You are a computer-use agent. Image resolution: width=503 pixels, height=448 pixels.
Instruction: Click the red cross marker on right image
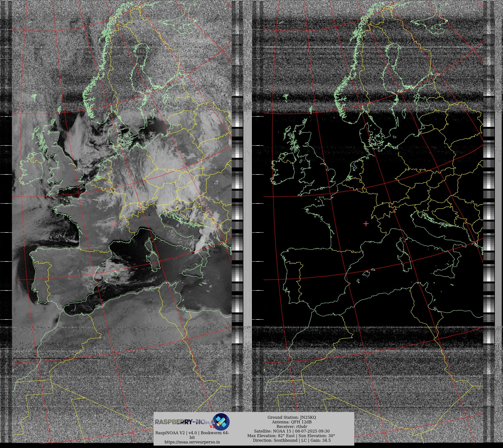[x=366, y=224]
